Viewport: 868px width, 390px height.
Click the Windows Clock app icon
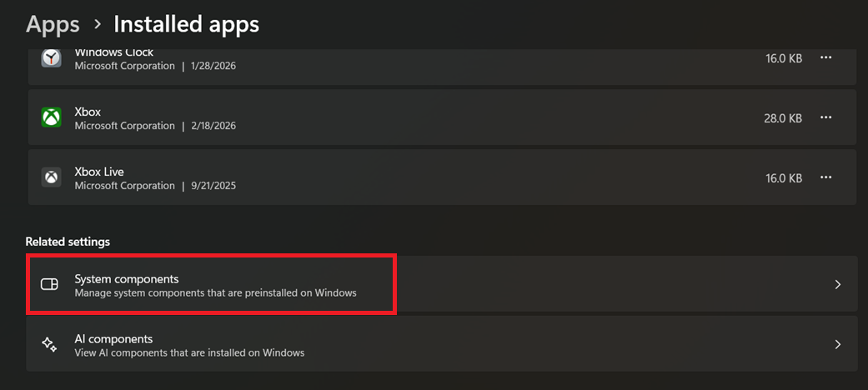click(52, 58)
